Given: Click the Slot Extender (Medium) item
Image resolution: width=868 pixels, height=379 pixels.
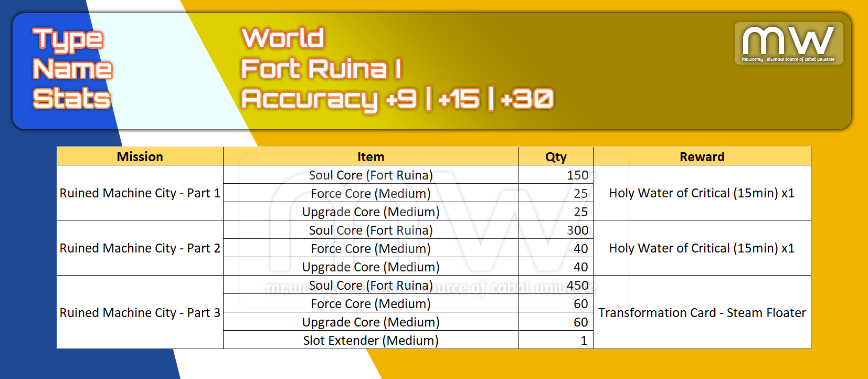Looking at the screenshot, I should (371, 341).
